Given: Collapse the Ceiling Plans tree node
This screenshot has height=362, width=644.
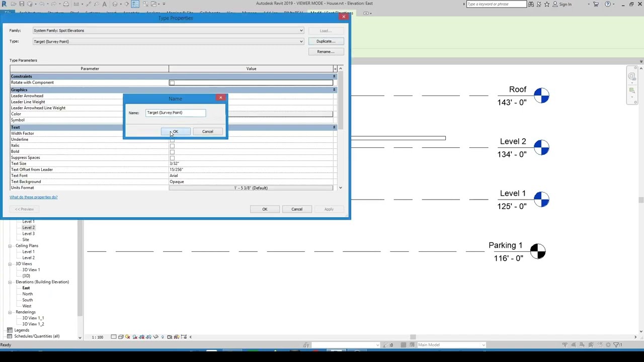Looking at the screenshot, I should tap(10, 246).
